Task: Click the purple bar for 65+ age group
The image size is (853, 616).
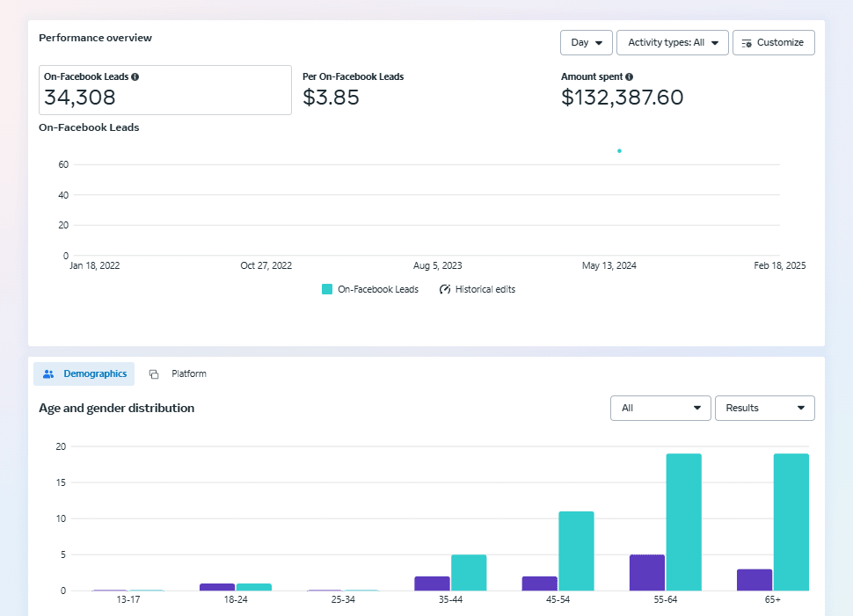Action: (x=755, y=580)
